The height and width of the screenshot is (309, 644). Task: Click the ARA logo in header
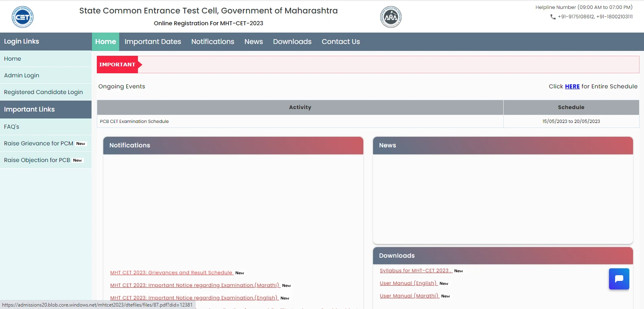[391, 17]
